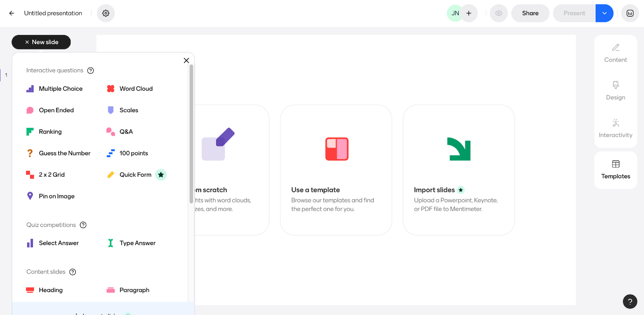Toggle preview with the eye icon
This screenshot has height=315, width=644.
click(x=499, y=13)
